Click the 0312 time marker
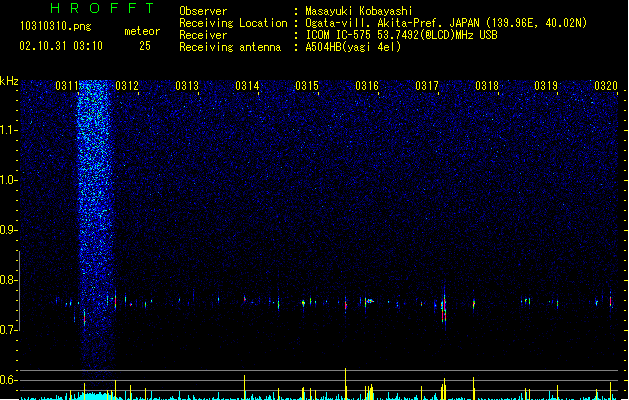The height and width of the screenshot is (400, 629). pos(127,86)
